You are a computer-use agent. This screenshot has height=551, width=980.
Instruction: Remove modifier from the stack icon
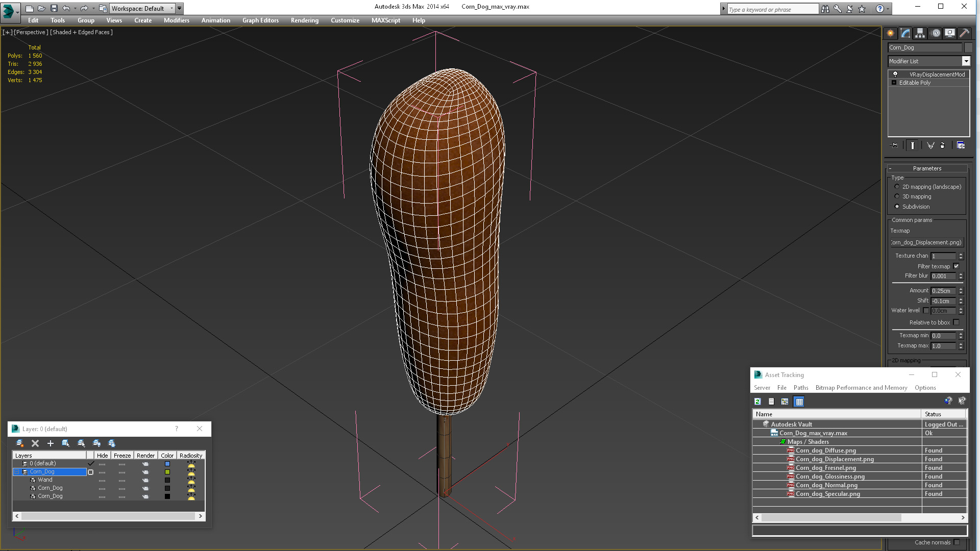point(943,145)
